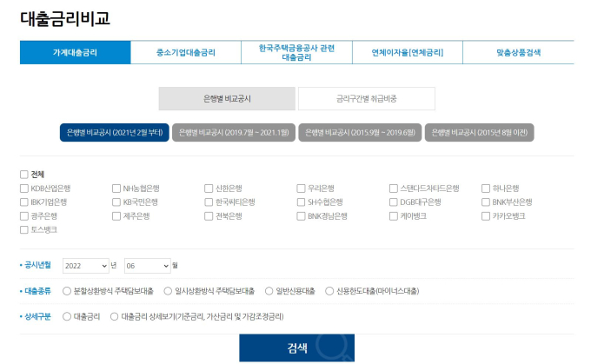Switch to 가계대출금리 tab
This screenshot has width=591, height=364.
tap(76, 52)
